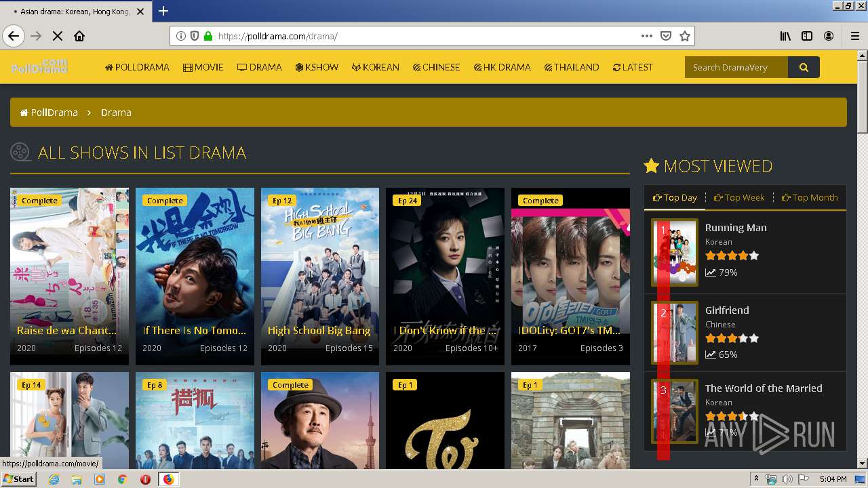Open I Don't Know if the... drama card

coord(445,277)
